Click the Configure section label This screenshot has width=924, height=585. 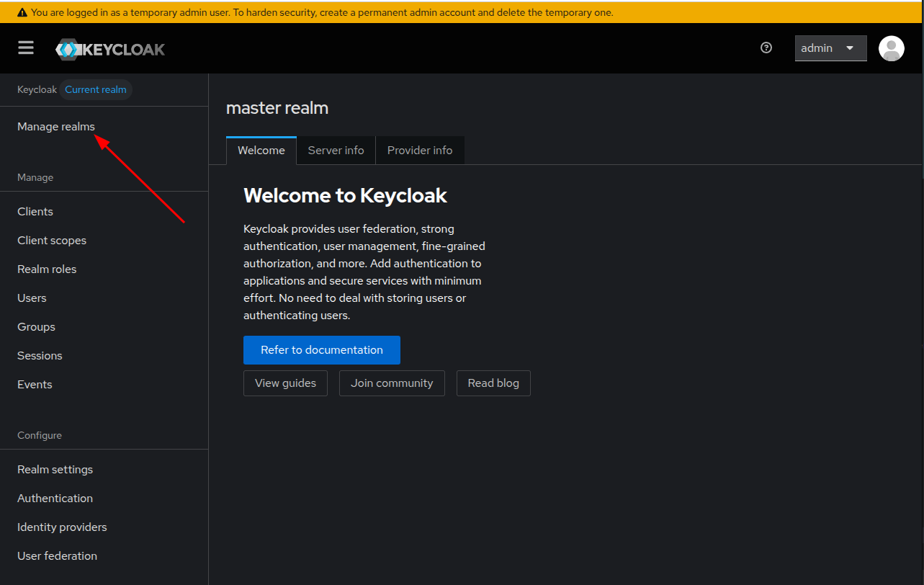(40, 435)
